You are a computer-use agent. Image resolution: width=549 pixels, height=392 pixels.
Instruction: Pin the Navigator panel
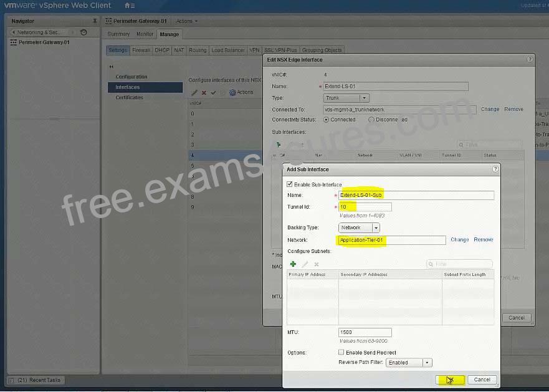(95, 21)
